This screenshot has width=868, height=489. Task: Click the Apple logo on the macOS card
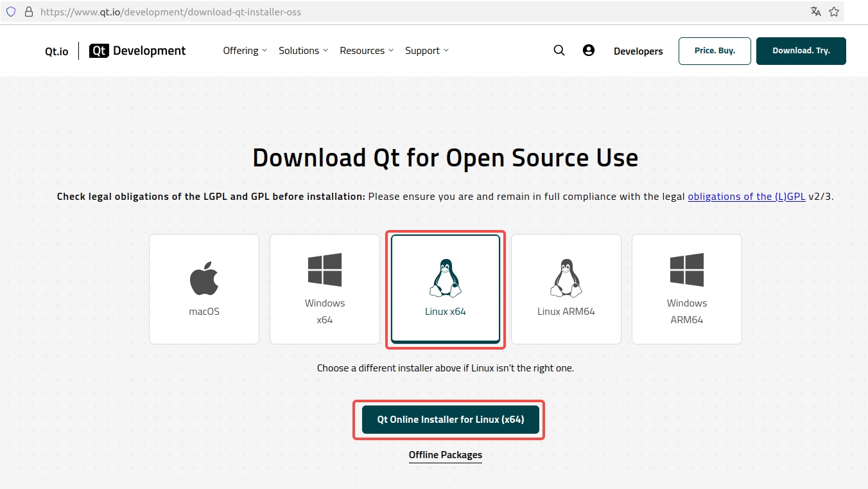[x=204, y=274]
